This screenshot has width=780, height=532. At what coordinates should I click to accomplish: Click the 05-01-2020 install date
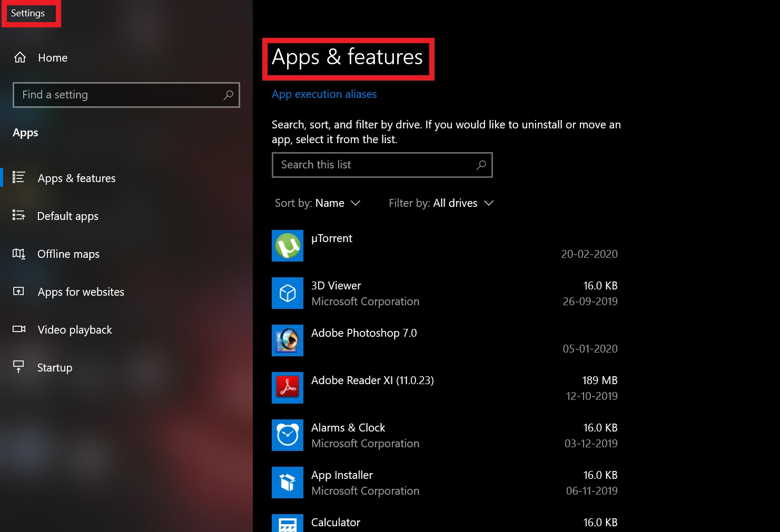pos(590,348)
